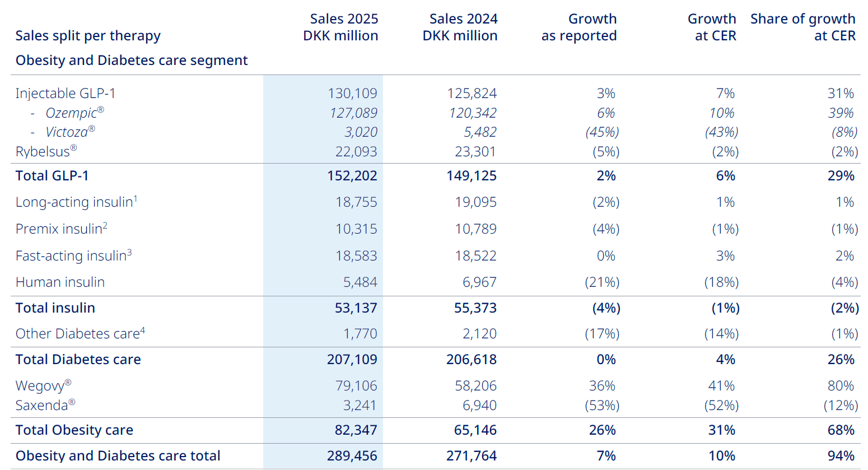
Task: Click Premix insulin 2024 value 10,789
Action: [x=475, y=229]
